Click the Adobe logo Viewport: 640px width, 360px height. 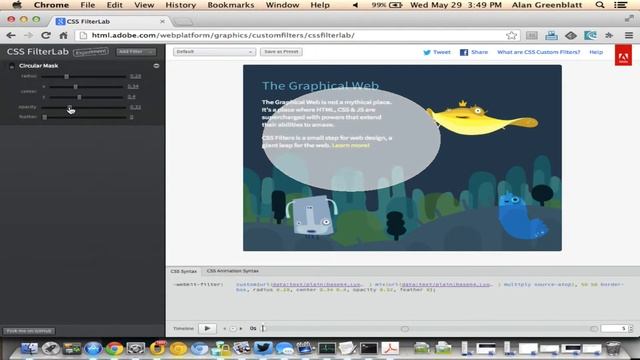(623, 56)
